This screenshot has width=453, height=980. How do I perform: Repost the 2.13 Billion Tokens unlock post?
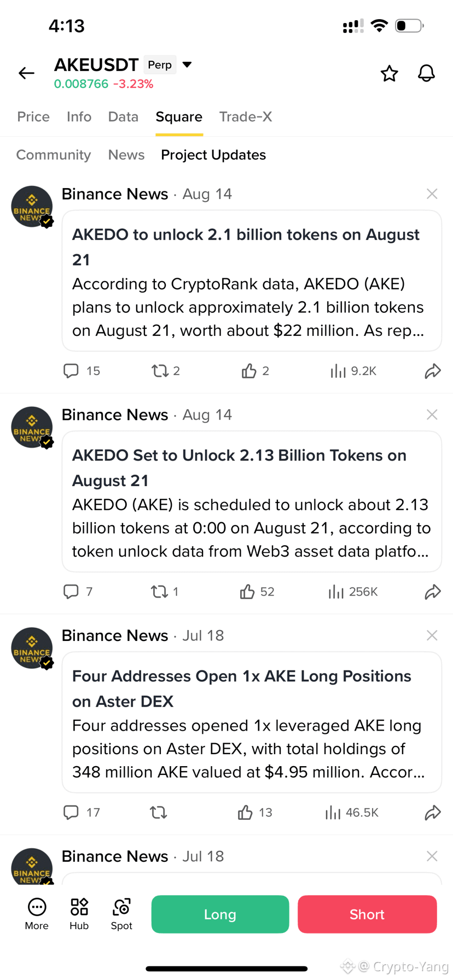[x=159, y=591]
